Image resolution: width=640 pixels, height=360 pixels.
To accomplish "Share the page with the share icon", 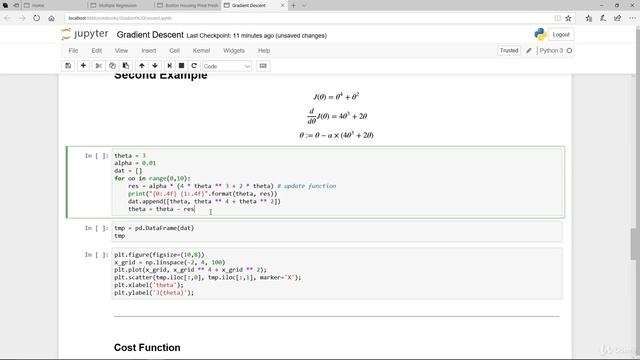I will coord(618,18).
